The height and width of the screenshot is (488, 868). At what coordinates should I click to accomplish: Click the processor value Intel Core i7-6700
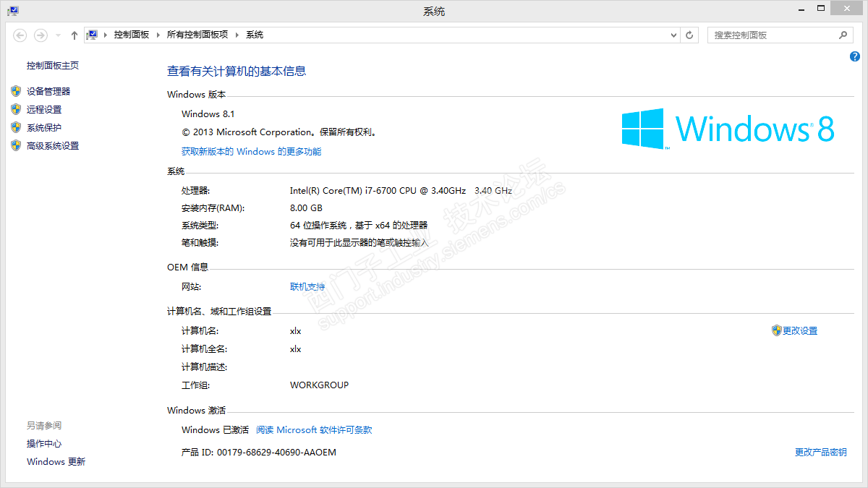point(401,191)
